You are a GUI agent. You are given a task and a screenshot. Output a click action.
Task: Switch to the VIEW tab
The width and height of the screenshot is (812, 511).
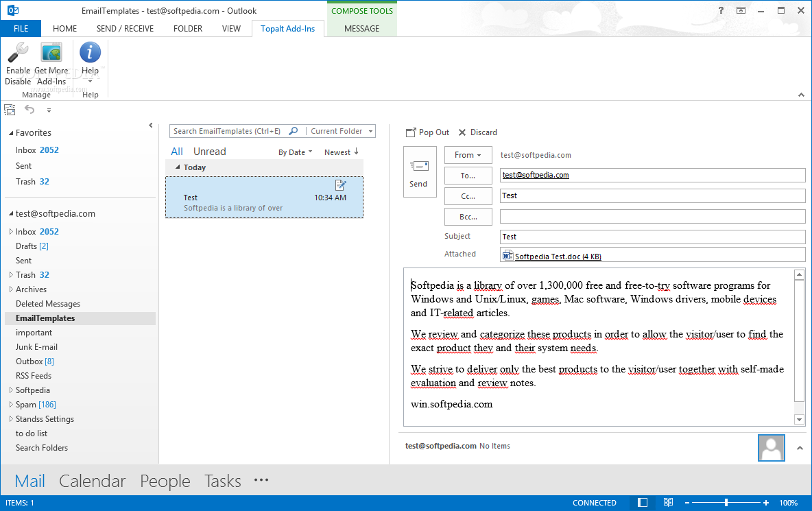pos(232,29)
